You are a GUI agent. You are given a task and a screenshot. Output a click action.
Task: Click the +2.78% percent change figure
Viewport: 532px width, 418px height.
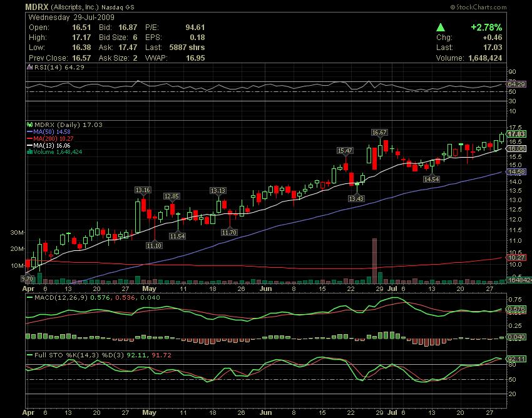(x=486, y=27)
